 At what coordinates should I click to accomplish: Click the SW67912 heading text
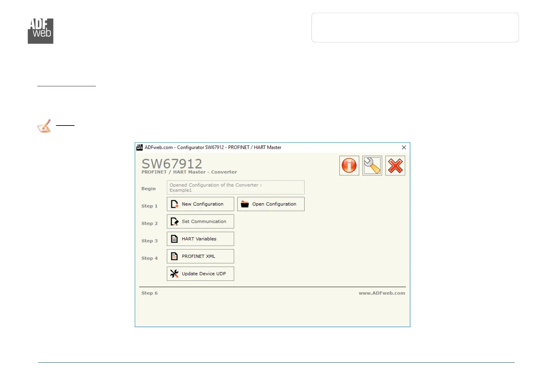pyautogui.click(x=172, y=163)
